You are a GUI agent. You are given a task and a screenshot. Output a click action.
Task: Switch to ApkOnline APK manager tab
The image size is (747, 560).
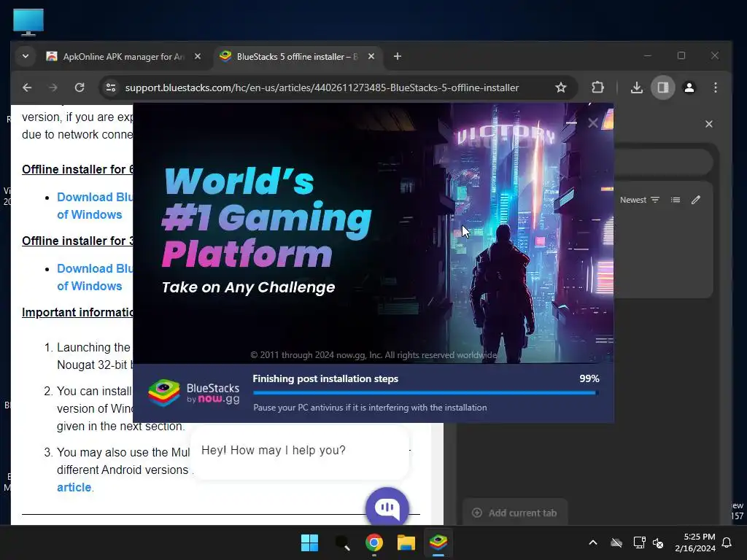pyautogui.click(x=124, y=57)
